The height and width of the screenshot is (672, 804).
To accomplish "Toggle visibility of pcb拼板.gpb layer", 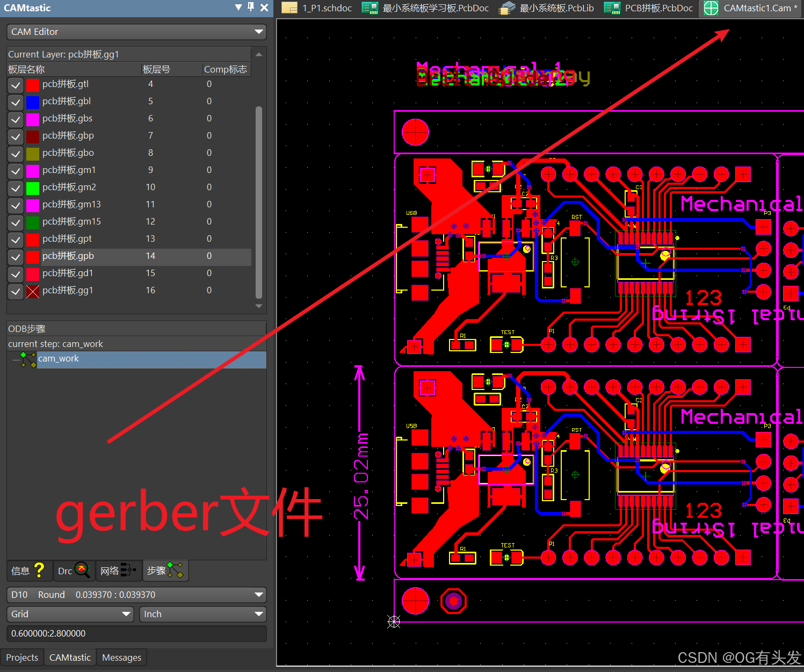I will (16, 256).
